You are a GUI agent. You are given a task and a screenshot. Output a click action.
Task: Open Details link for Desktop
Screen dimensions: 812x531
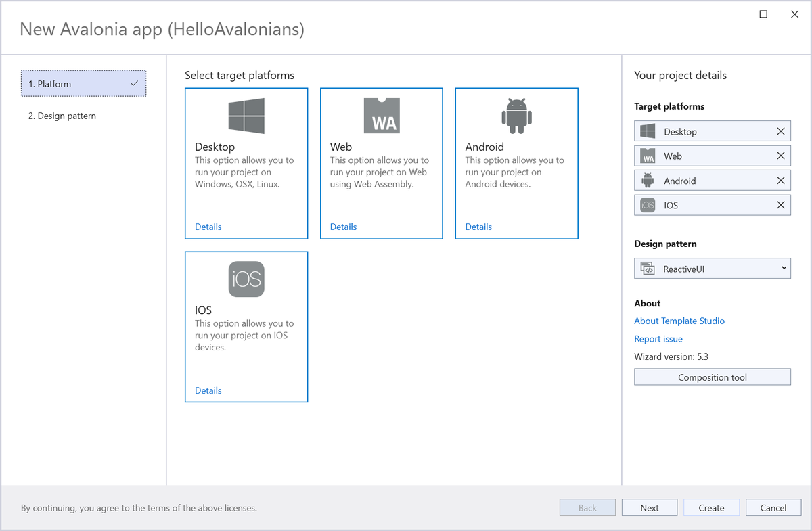click(208, 227)
